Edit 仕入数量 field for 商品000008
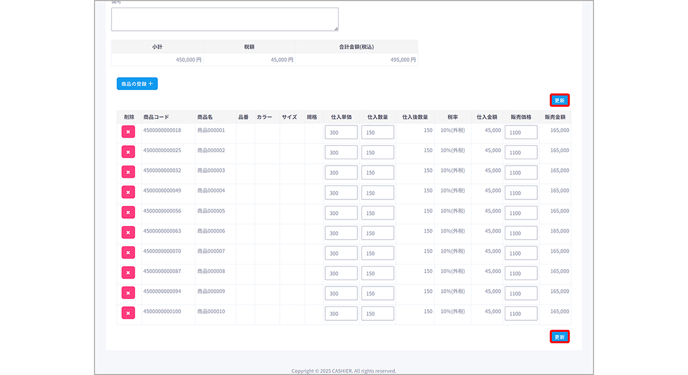The image size is (688, 375). click(378, 273)
